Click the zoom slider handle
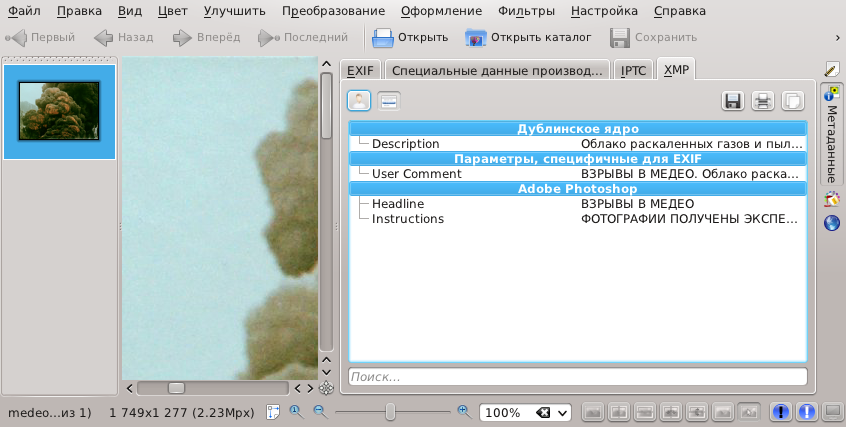Screen dimensions: 846x427 [x=390, y=412]
